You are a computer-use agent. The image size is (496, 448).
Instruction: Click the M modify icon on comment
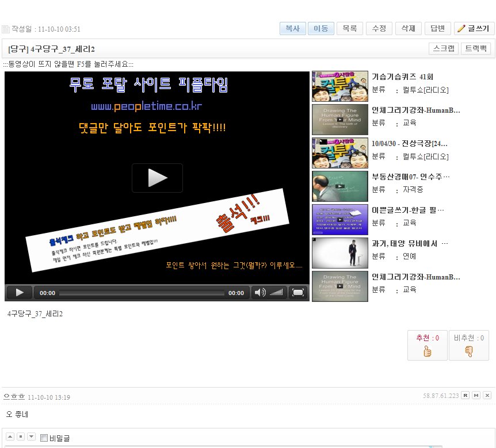[x=476, y=395]
